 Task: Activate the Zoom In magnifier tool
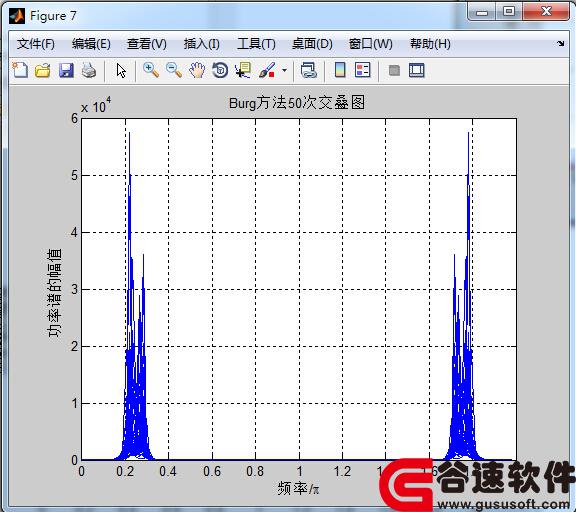coord(151,70)
